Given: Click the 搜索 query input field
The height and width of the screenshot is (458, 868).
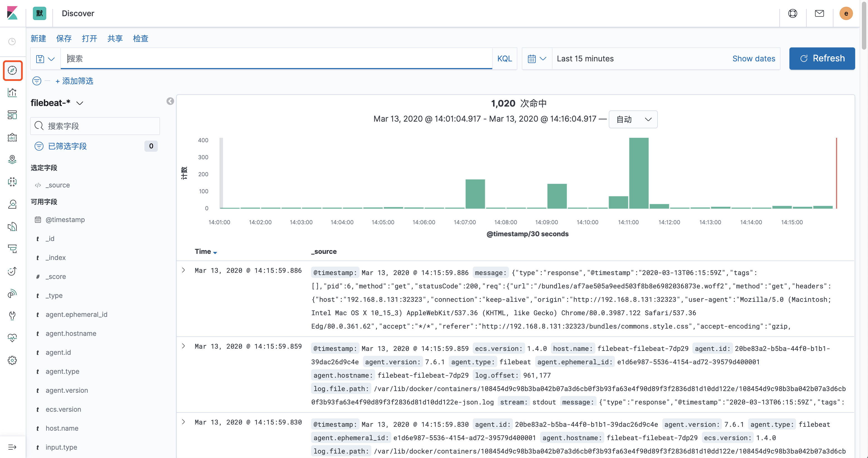Looking at the screenshot, I should [276, 59].
